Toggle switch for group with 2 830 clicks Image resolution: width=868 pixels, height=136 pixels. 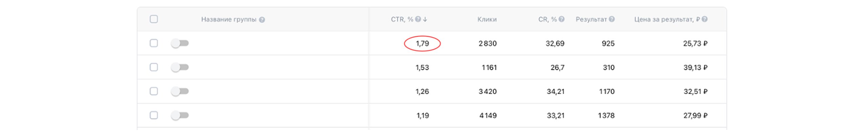(x=180, y=43)
